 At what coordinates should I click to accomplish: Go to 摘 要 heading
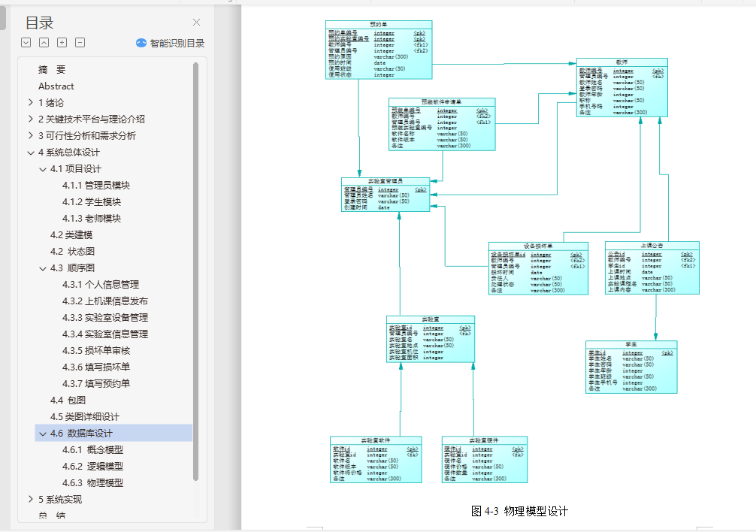52,69
